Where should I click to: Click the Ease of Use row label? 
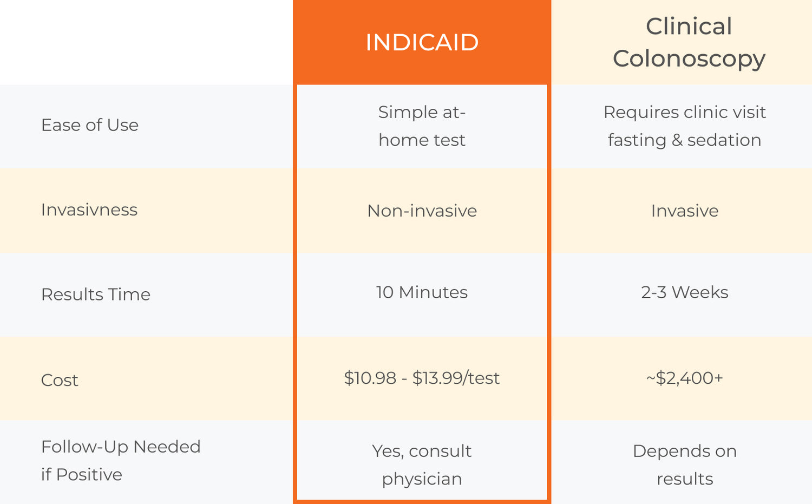point(90,125)
